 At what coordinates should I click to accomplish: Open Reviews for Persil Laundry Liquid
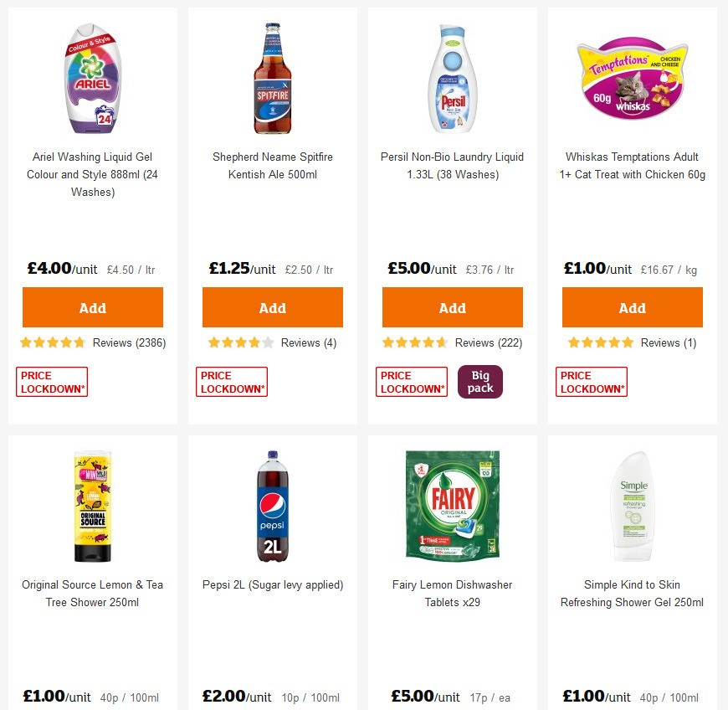click(488, 342)
